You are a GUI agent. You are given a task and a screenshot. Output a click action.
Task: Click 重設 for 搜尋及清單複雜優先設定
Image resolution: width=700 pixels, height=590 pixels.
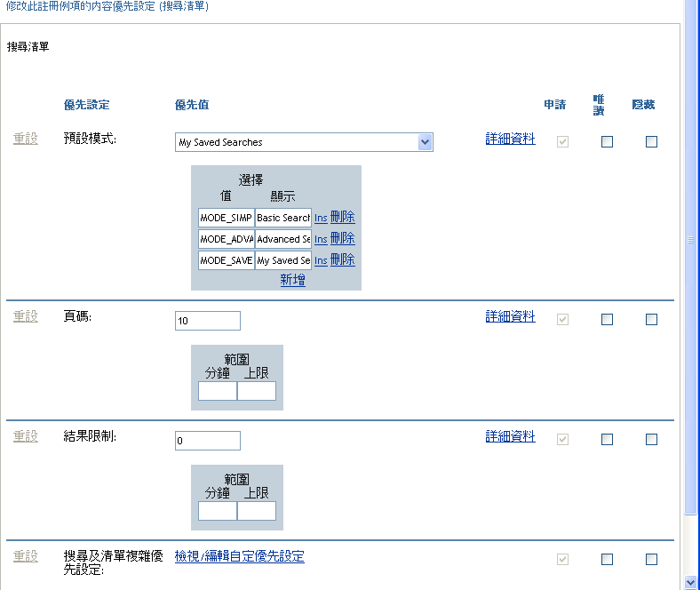pos(26,556)
